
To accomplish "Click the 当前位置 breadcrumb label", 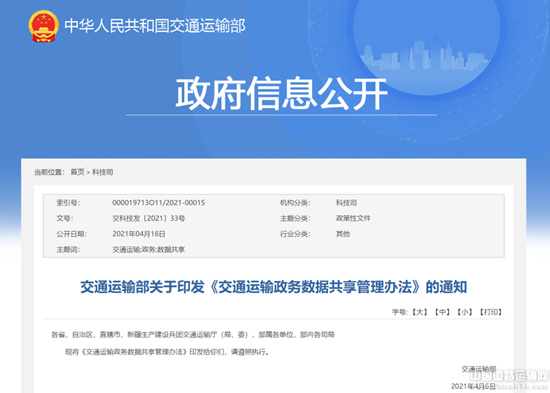I will coord(49,172).
